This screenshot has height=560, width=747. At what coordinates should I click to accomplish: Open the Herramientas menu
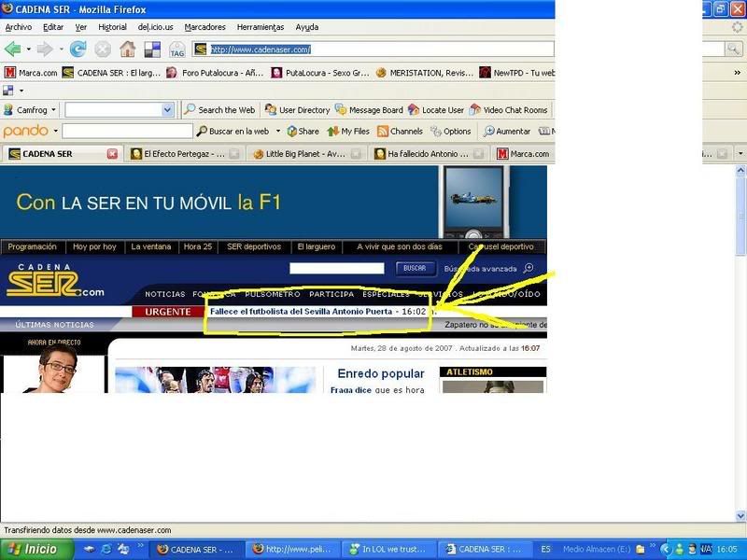click(261, 27)
